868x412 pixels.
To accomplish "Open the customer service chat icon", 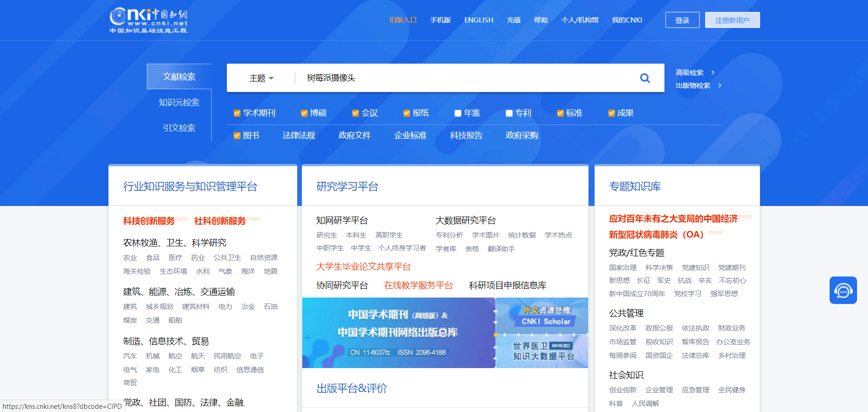I will tap(843, 290).
